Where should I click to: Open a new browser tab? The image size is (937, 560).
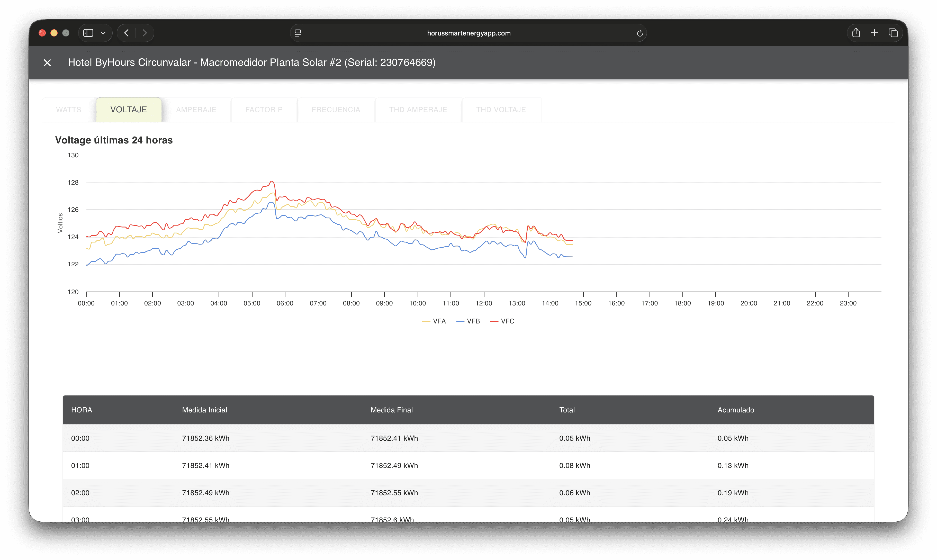(x=874, y=33)
